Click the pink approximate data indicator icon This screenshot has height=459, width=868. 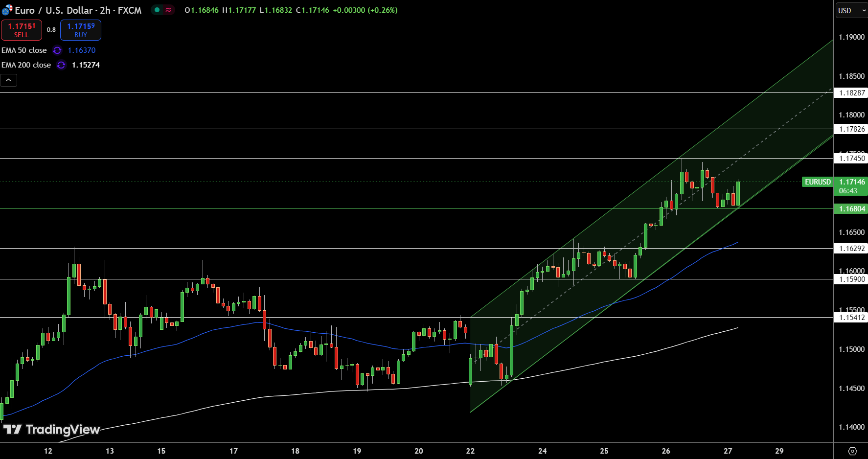click(x=168, y=10)
